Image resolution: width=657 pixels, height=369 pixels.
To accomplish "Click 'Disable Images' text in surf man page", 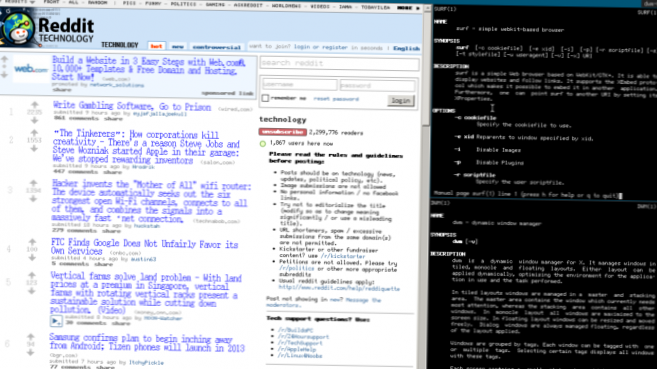I will (498, 150).
